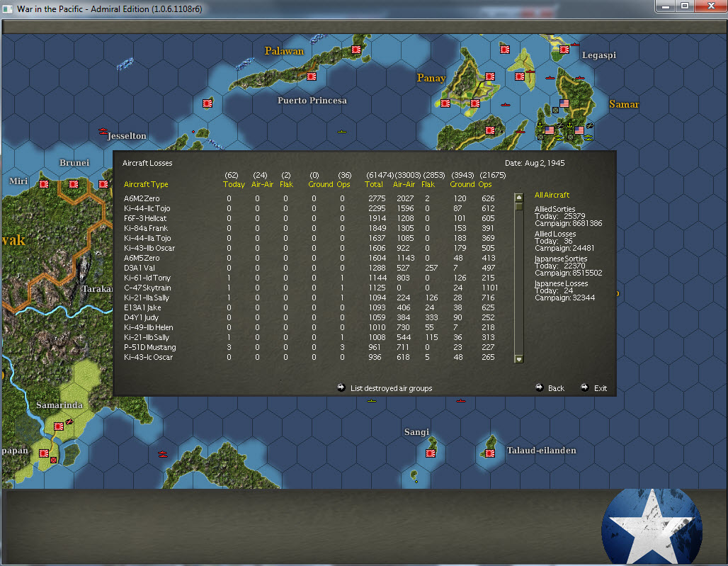
Task: Click Japanese flag icon at Talaud-eilanden
Action: [490, 453]
